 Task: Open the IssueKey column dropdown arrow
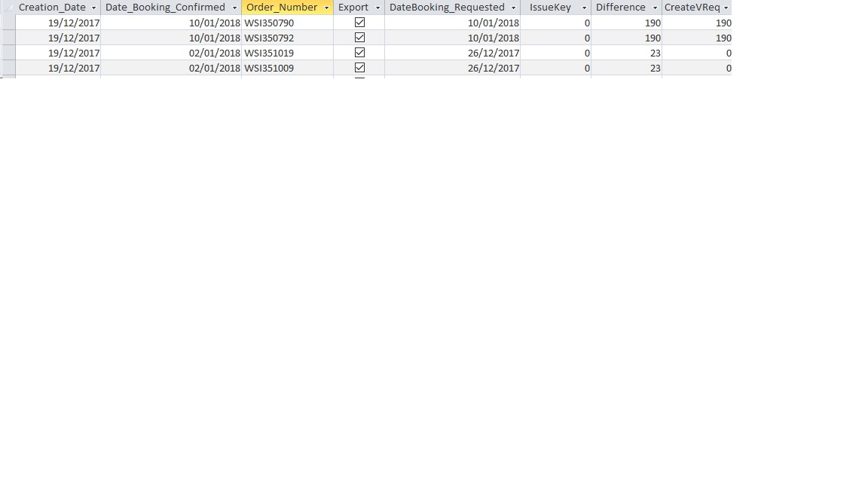pyautogui.click(x=584, y=8)
